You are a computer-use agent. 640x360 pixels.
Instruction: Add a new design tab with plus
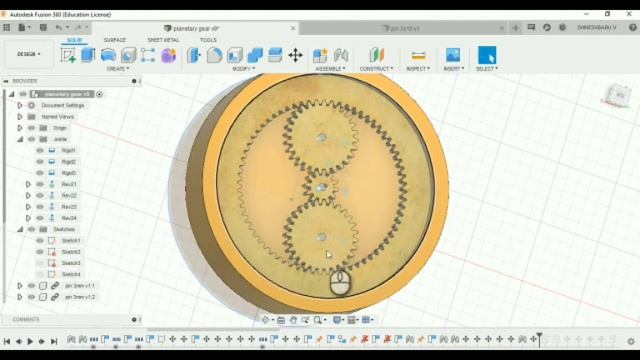tap(516, 28)
